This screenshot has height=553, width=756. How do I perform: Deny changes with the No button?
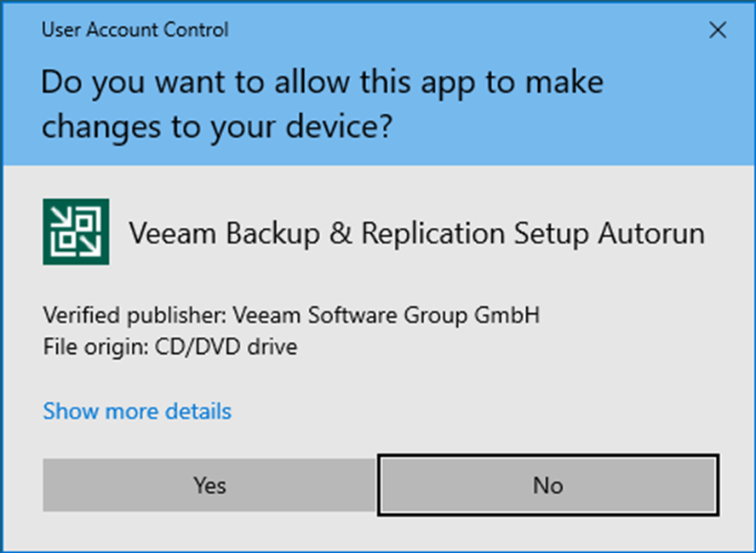pos(548,485)
